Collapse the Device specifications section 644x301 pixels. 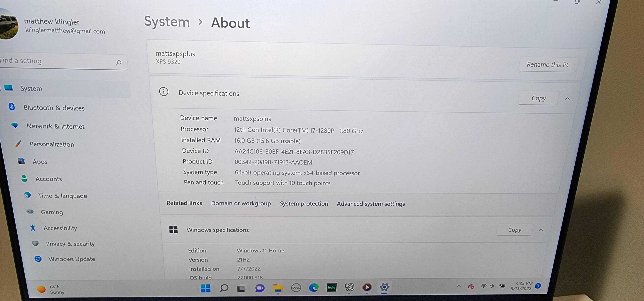click(x=567, y=99)
